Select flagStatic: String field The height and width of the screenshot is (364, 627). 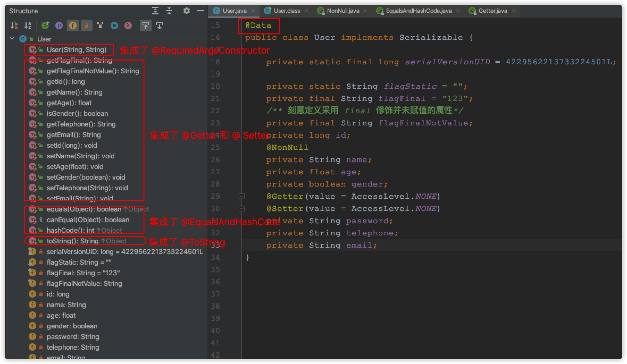(79, 262)
